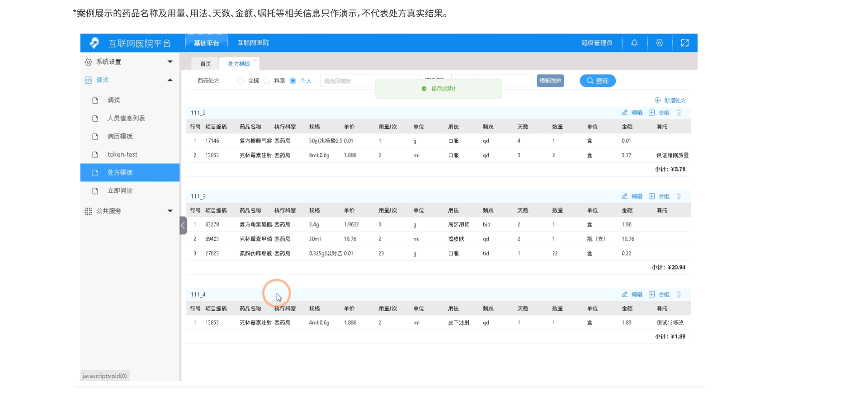868x407 pixels.
Task: Switch to the 互联网医院 top tab
Action: tap(253, 43)
